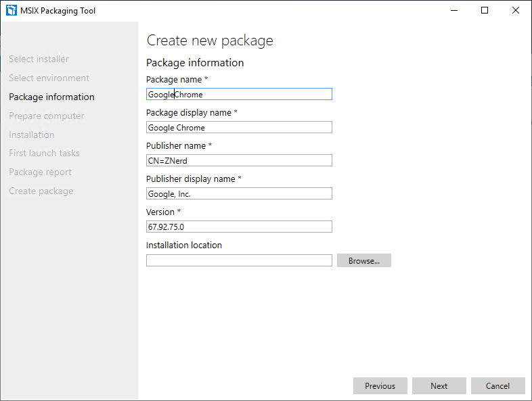Click the empty Installation location field

[x=239, y=260]
